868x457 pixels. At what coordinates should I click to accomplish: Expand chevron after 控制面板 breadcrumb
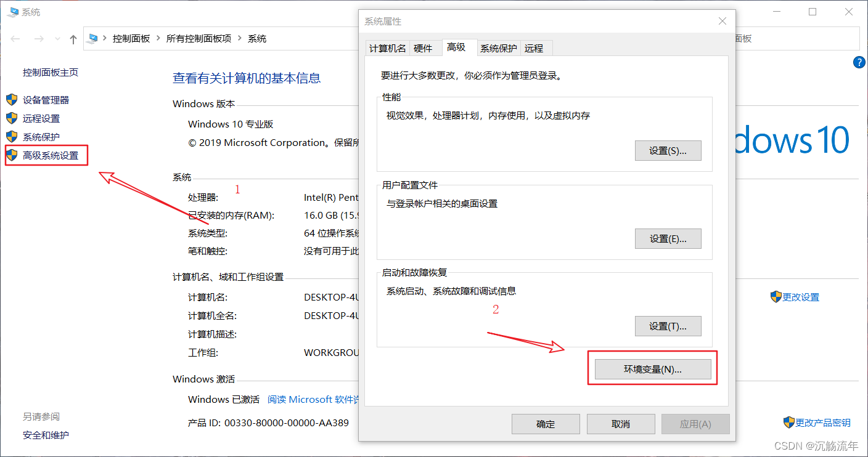point(158,38)
